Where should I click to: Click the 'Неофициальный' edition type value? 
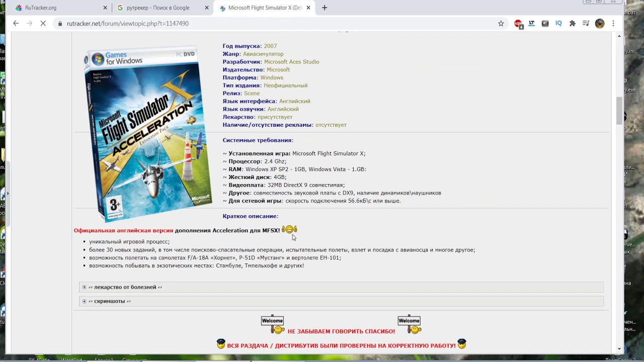(x=286, y=85)
